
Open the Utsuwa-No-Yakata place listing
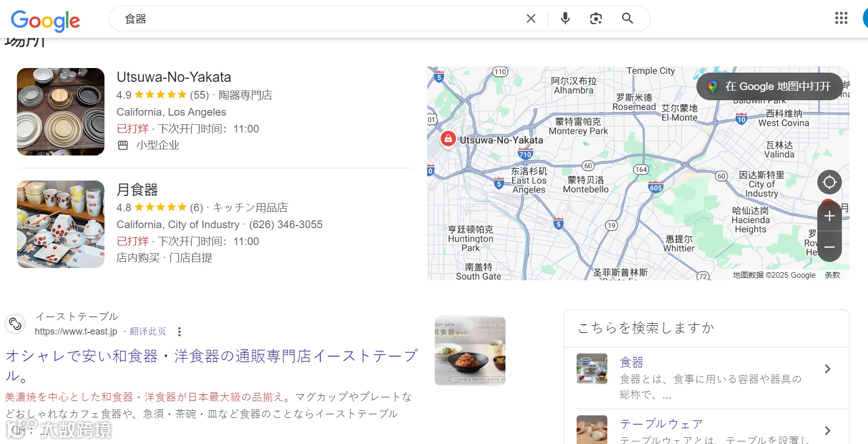pyautogui.click(x=174, y=77)
